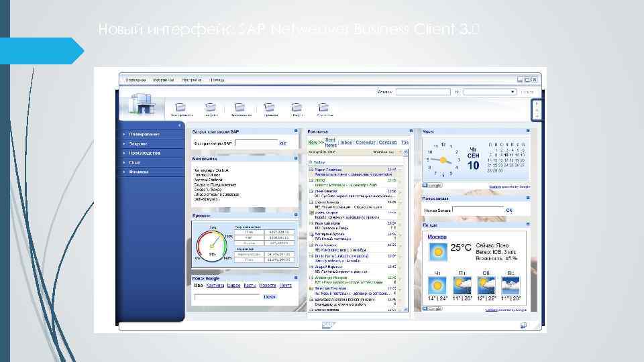Click OK next to Номер Заказа field
This screenshot has width=644, height=362.
(509, 210)
